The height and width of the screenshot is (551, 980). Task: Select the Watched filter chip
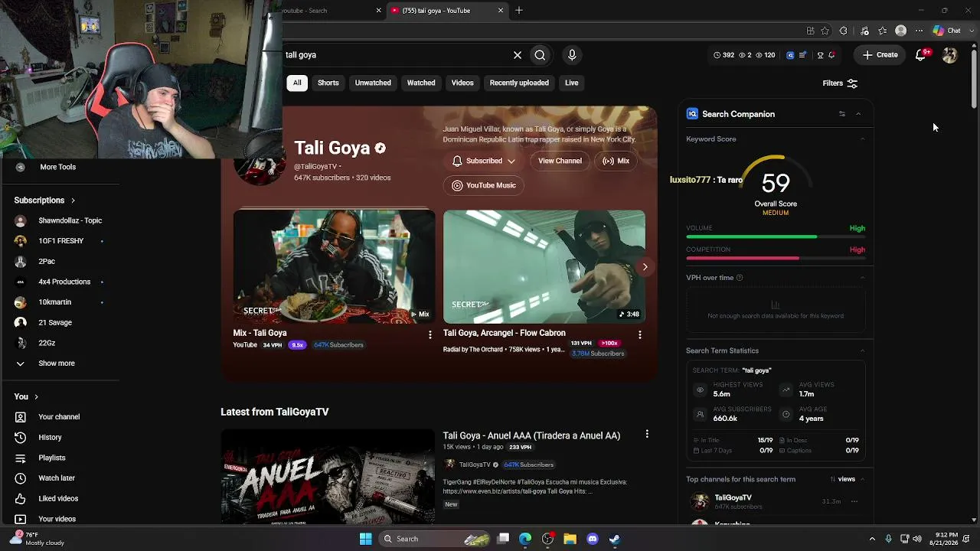point(421,83)
